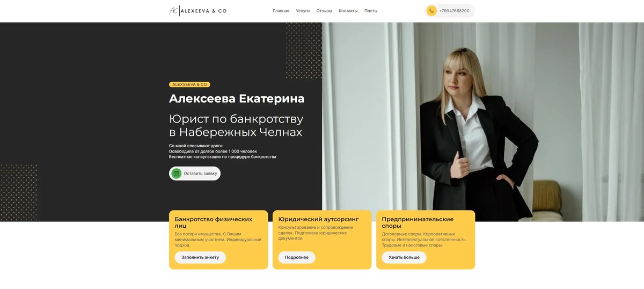
Task: Go to the Отзывы page
Action: (324, 11)
